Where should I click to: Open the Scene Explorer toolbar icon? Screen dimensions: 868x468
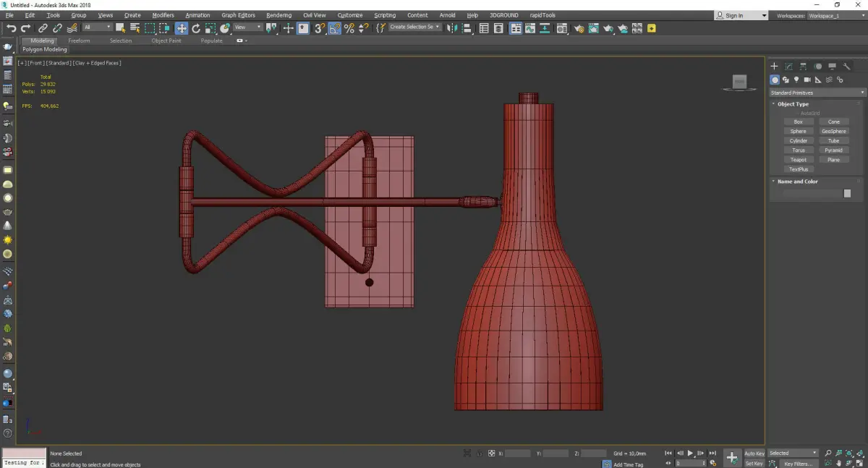point(484,28)
